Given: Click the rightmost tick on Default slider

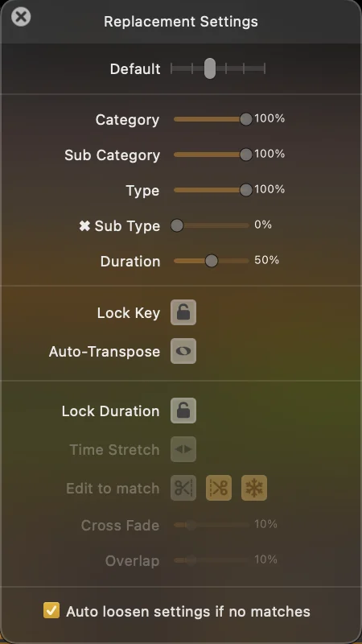Looking at the screenshot, I should pyautogui.click(x=265, y=68).
